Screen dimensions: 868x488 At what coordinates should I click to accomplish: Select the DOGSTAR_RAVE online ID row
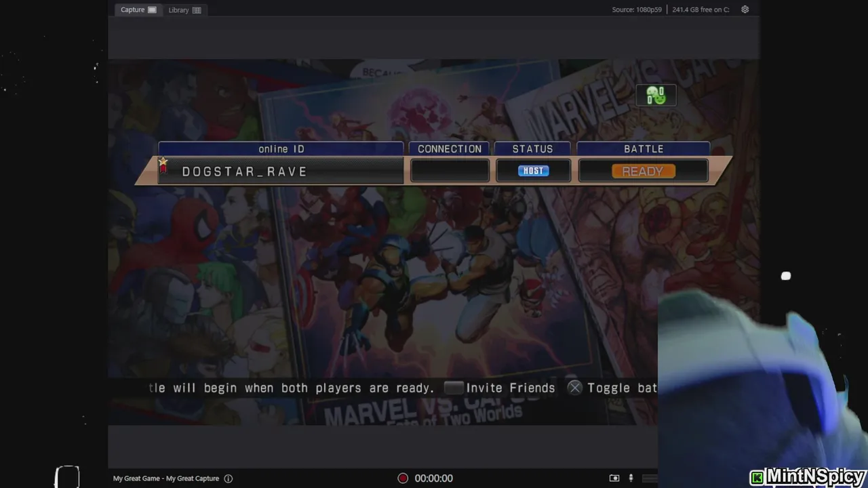[281, 171]
